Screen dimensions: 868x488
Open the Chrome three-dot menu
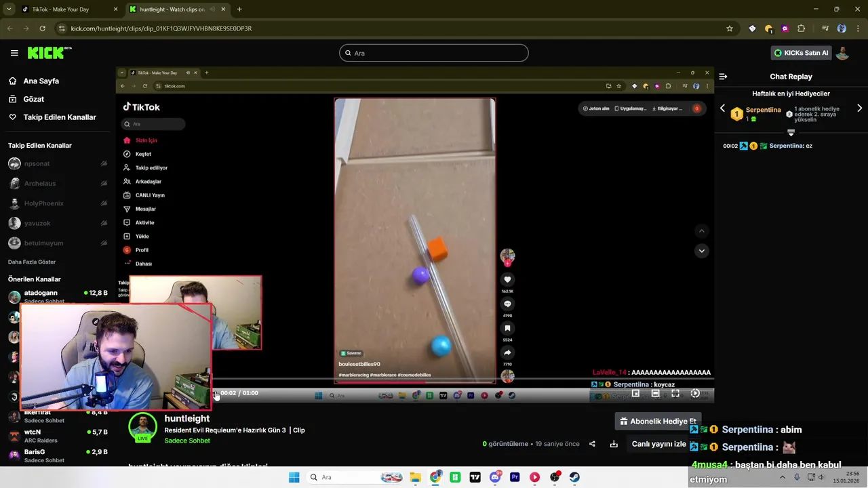(x=857, y=28)
